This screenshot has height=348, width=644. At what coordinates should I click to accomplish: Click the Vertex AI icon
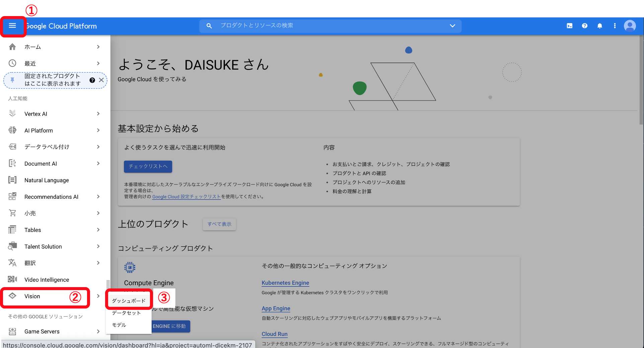tap(12, 114)
